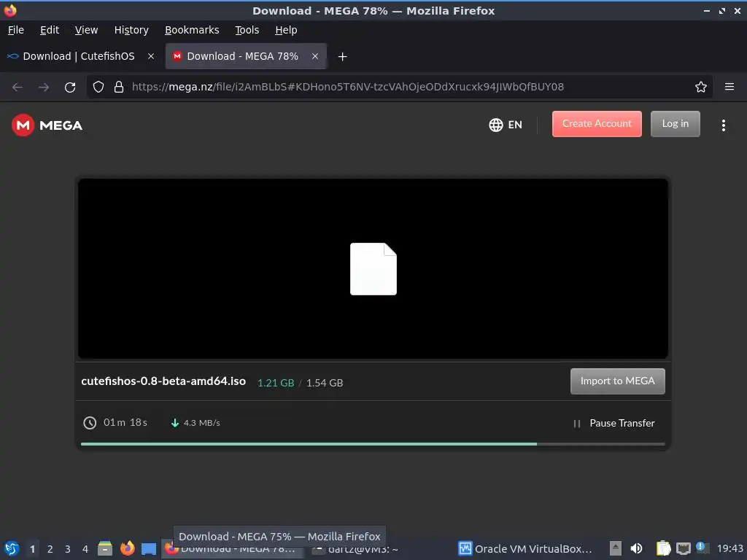The image size is (747, 560).
Task: Focus the terminal taskbar entry
Action: point(355,549)
